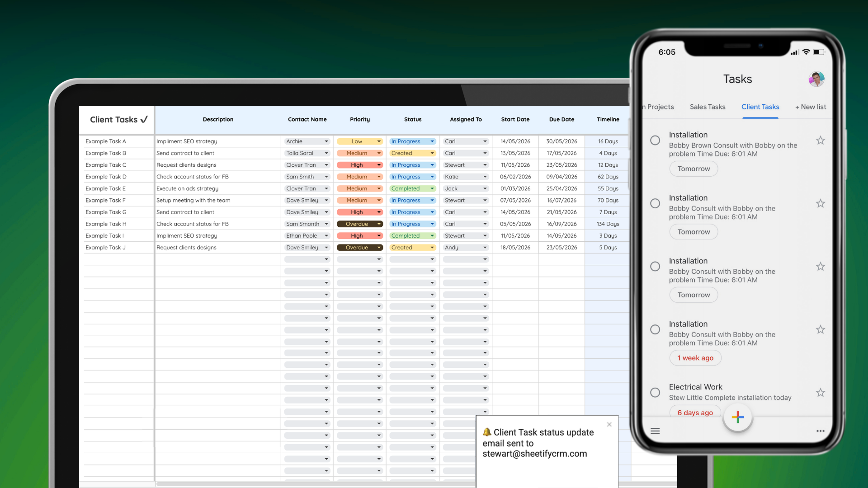This screenshot has width=868, height=488.
Task: Select the 'Setup meeting with the team' cell
Action: (218, 201)
